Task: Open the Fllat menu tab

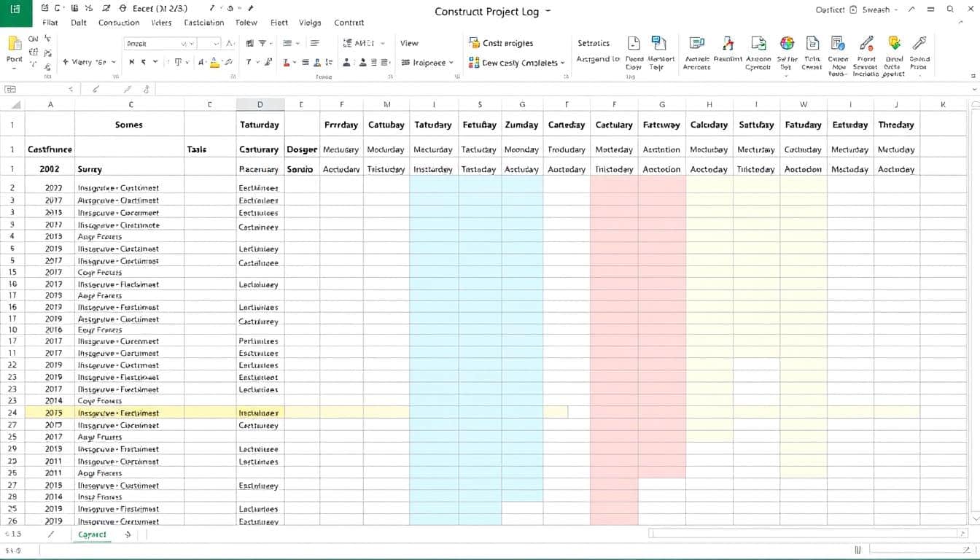Action: tap(50, 23)
